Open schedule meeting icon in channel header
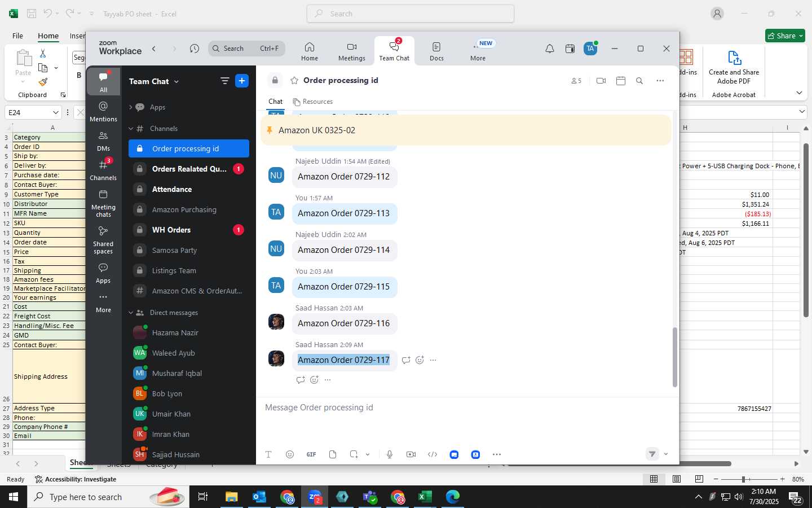Image resolution: width=812 pixels, height=508 pixels. click(621, 81)
